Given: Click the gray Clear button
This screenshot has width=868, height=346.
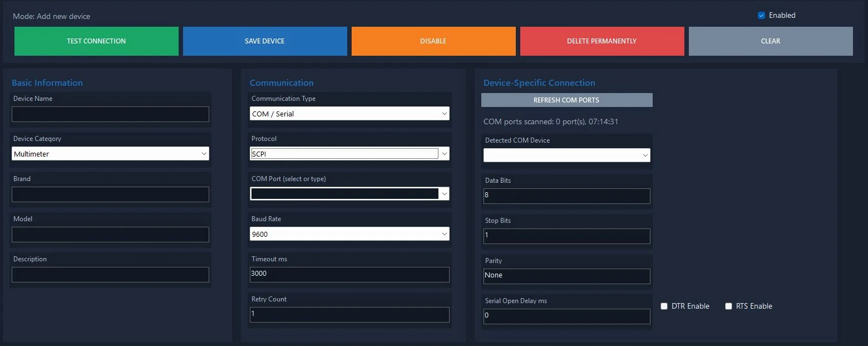Looking at the screenshot, I should pyautogui.click(x=771, y=41).
